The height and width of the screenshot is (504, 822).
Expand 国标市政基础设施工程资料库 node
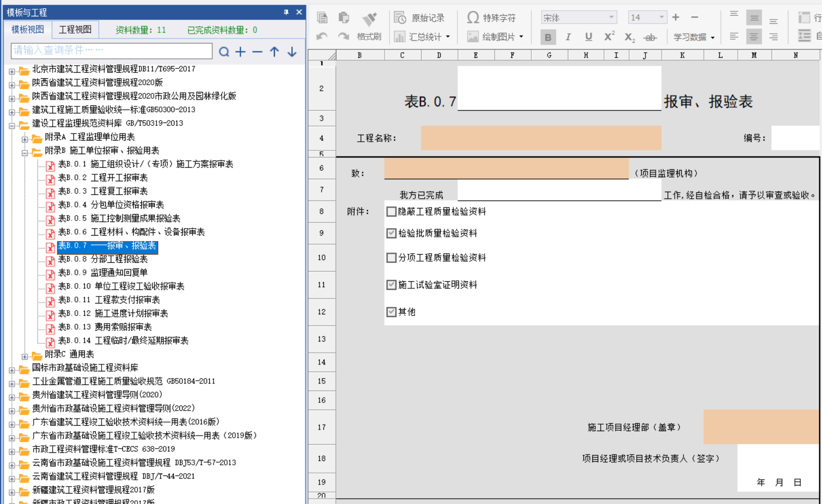[12, 370]
